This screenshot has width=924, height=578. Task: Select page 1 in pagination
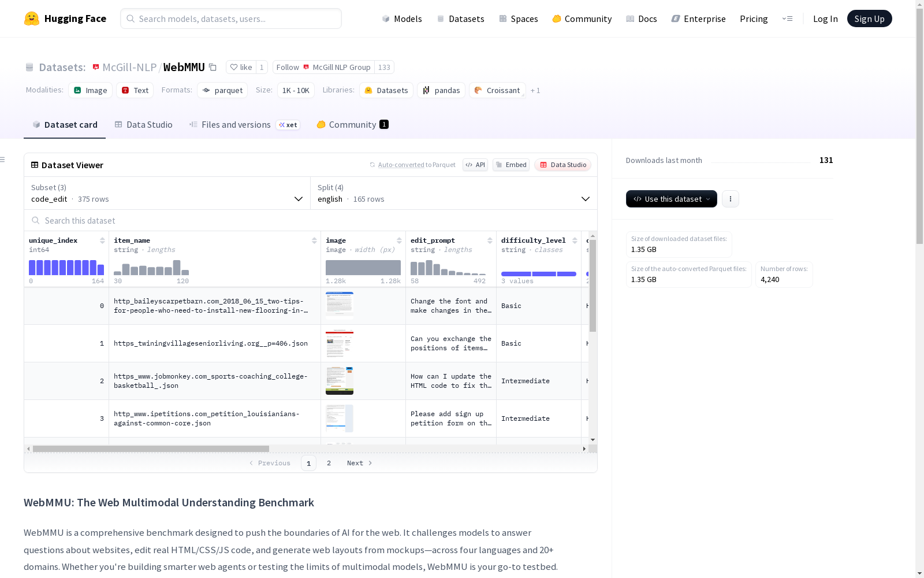(308, 463)
